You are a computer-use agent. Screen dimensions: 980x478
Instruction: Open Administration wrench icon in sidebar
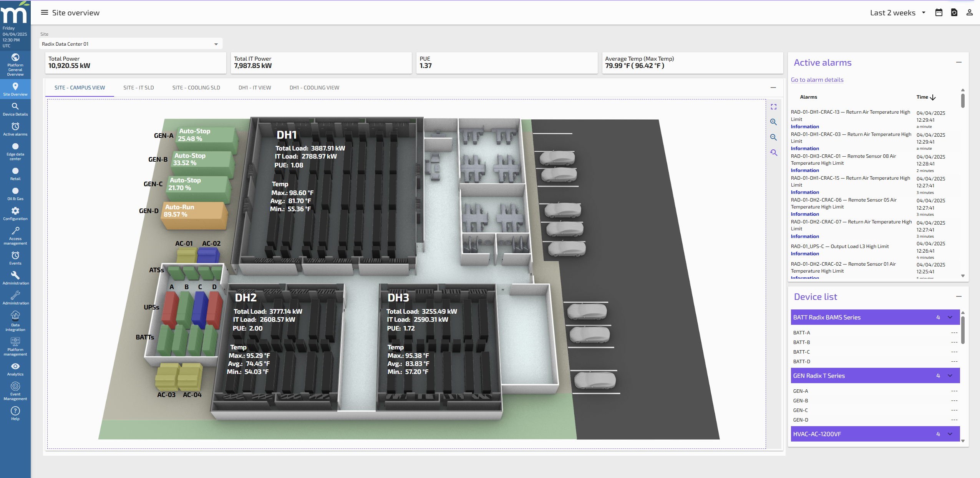pyautogui.click(x=15, y=278)
